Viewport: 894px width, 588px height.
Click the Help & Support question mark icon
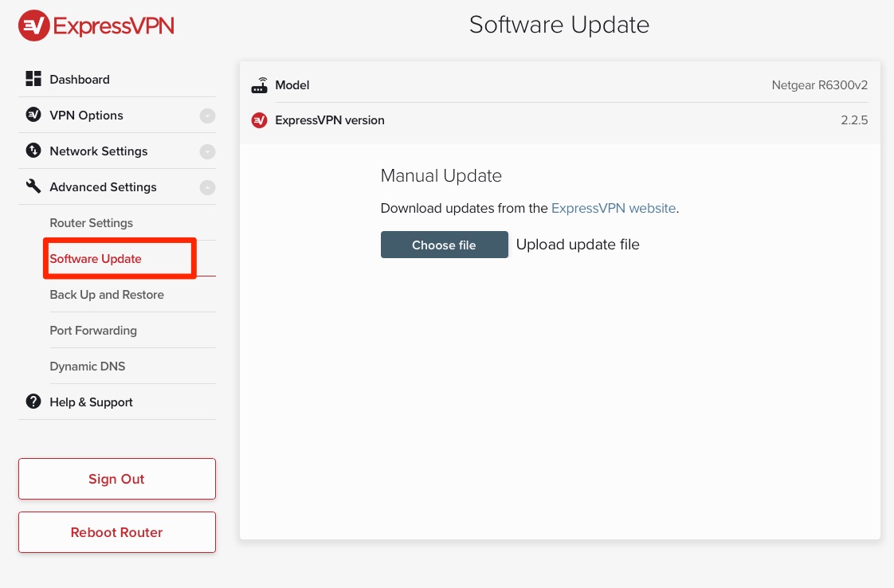[x=33, y=402]
